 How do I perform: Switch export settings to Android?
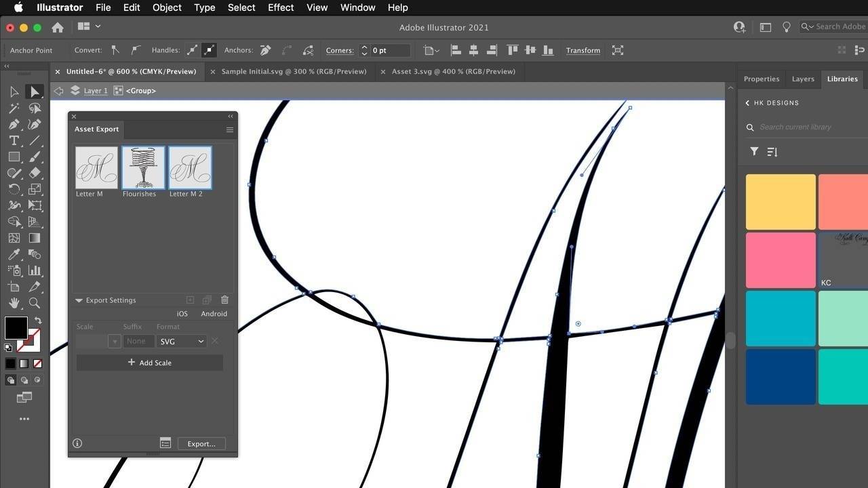coord(214,313)
